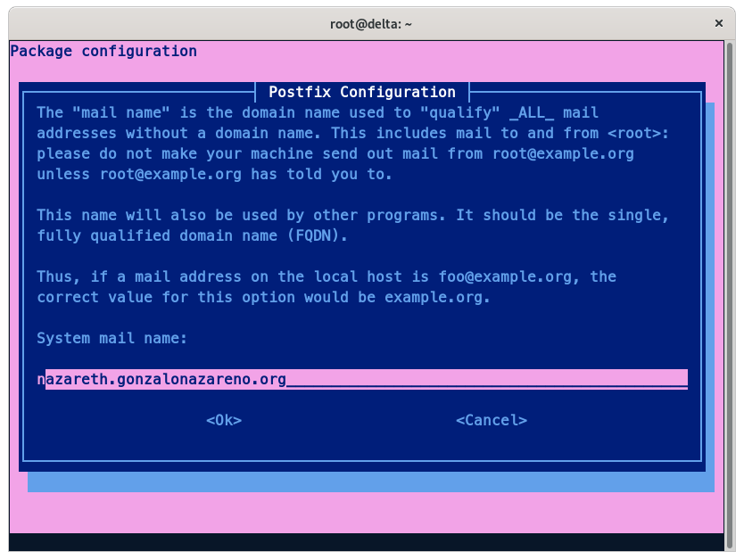Close the root@delta terminal window
This screenshot has width=744, height=560.
pyautogui.click(x=719, y=24)
